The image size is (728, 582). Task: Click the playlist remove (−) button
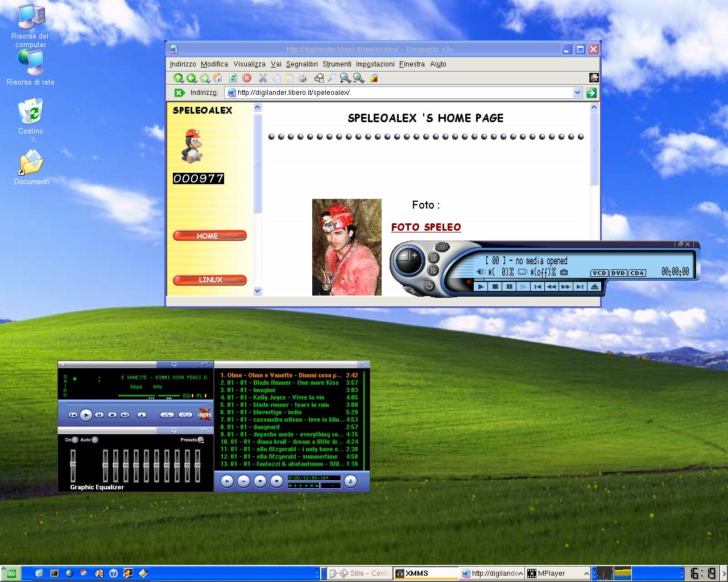coord(243,481)
